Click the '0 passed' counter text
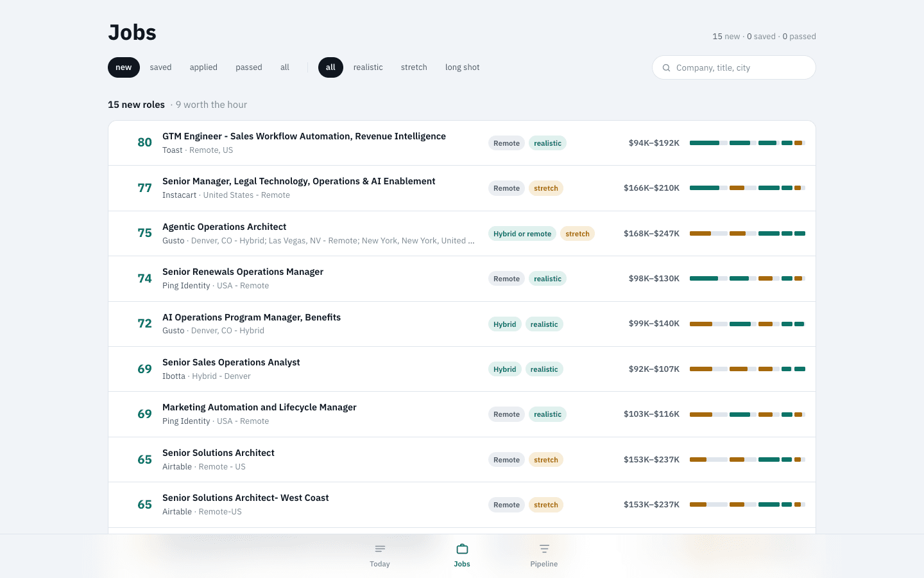 799,37
